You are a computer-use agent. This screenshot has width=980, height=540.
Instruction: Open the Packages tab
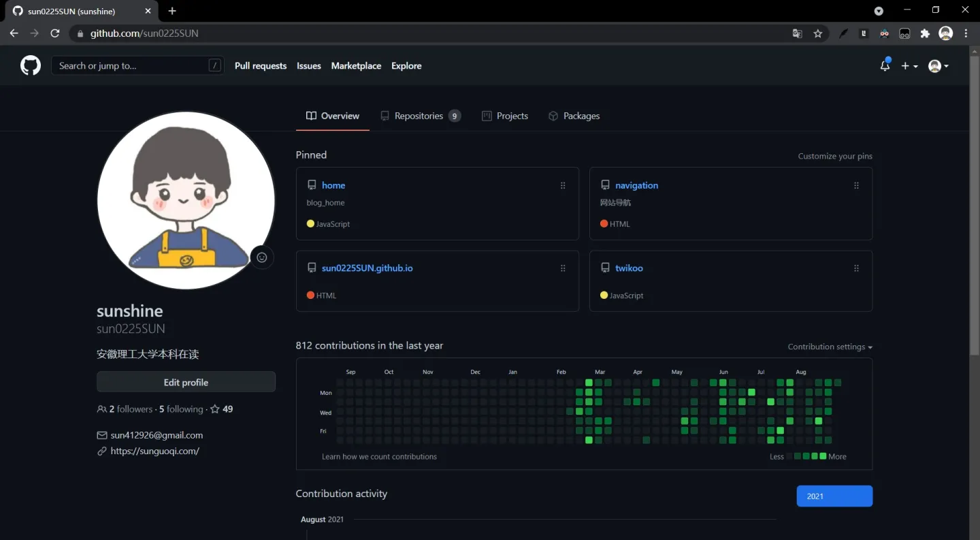(x=574, y=116)
